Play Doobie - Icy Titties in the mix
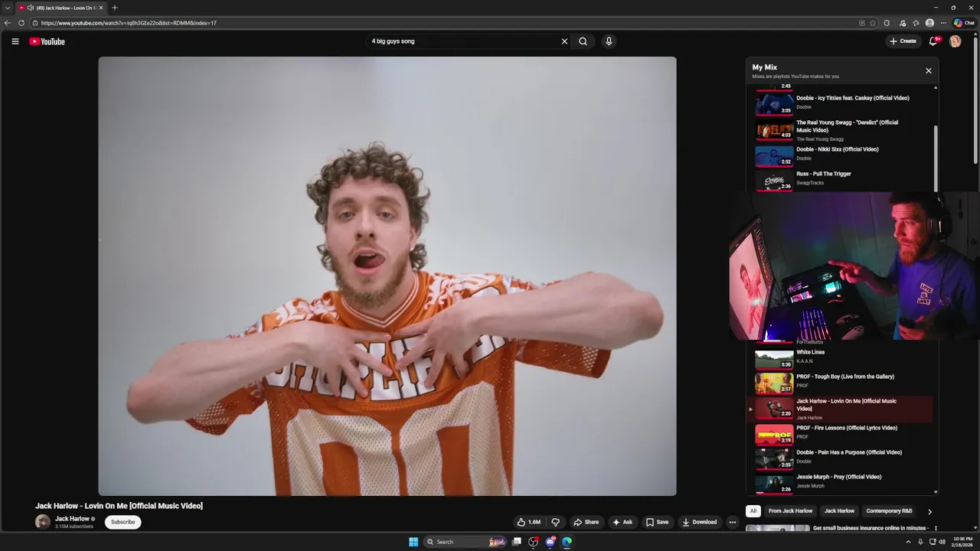 coord(841,103)
